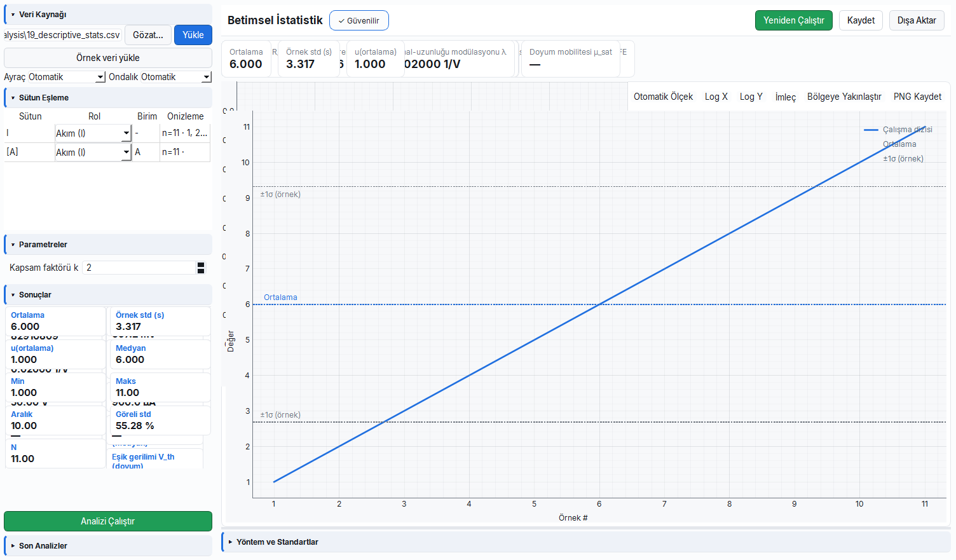Screen dimensions: 956x560
Task: Click the Medyan result tile
Action: coord(161,355)
